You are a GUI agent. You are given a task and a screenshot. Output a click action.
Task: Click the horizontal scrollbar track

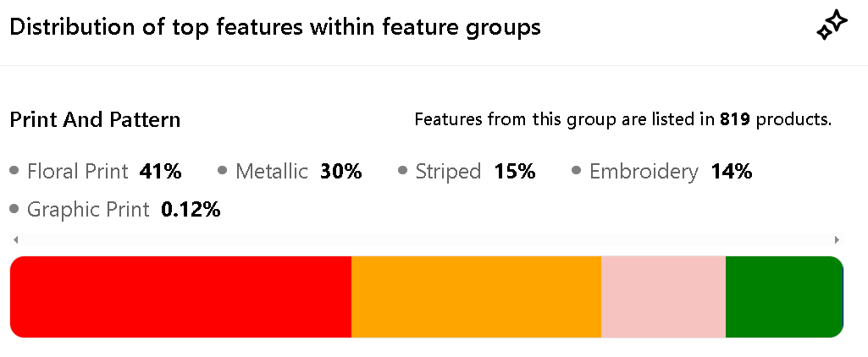click(425, 240)
